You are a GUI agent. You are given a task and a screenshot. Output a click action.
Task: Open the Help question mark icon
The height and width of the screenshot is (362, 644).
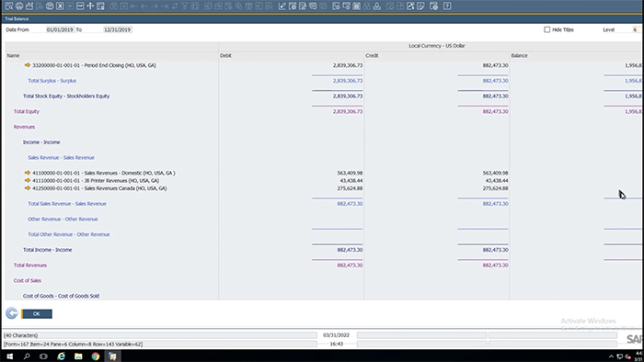447,6
